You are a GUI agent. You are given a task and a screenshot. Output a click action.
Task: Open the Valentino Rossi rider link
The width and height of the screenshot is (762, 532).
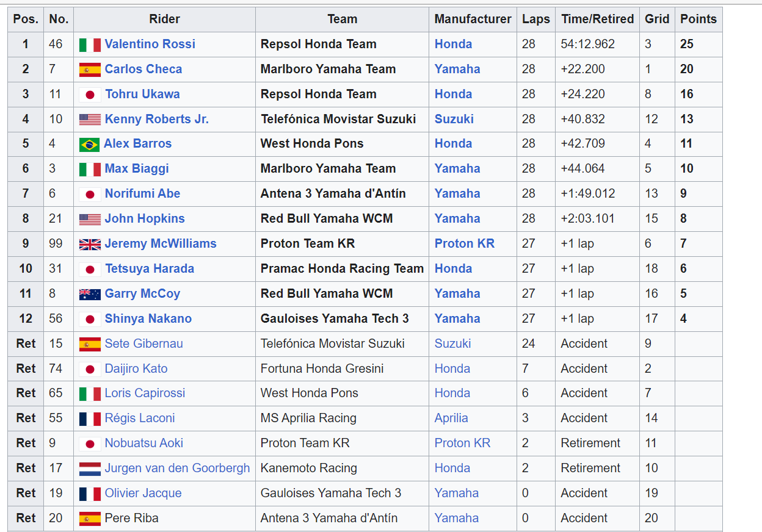[x=150, y=44]
